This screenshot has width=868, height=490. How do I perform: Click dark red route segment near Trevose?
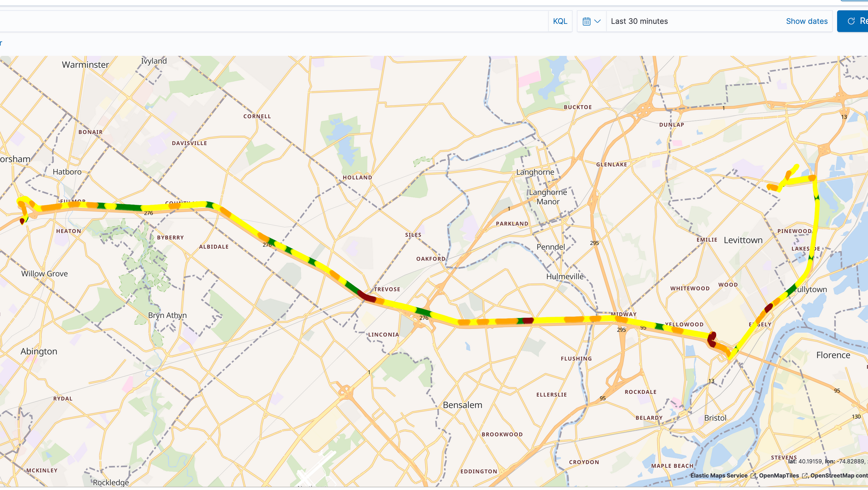click(x=367, y=297)
